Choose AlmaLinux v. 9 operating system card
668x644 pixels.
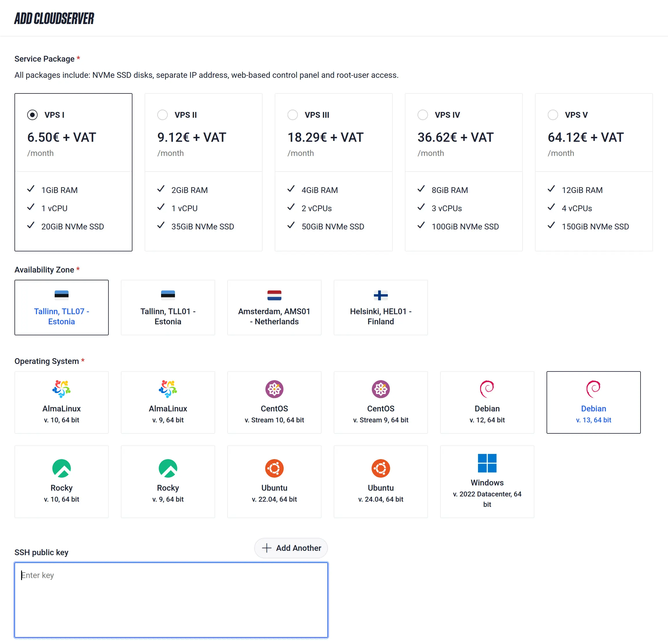tap(168, 402)
